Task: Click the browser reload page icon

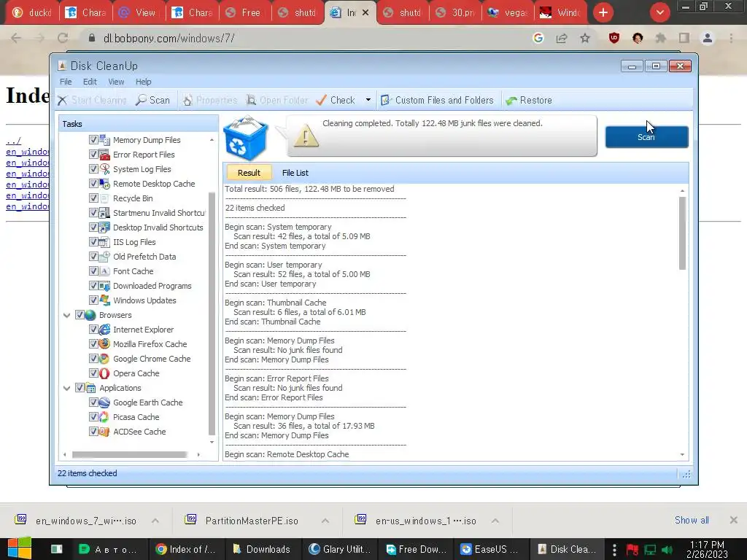Action: tap(63, 38)
